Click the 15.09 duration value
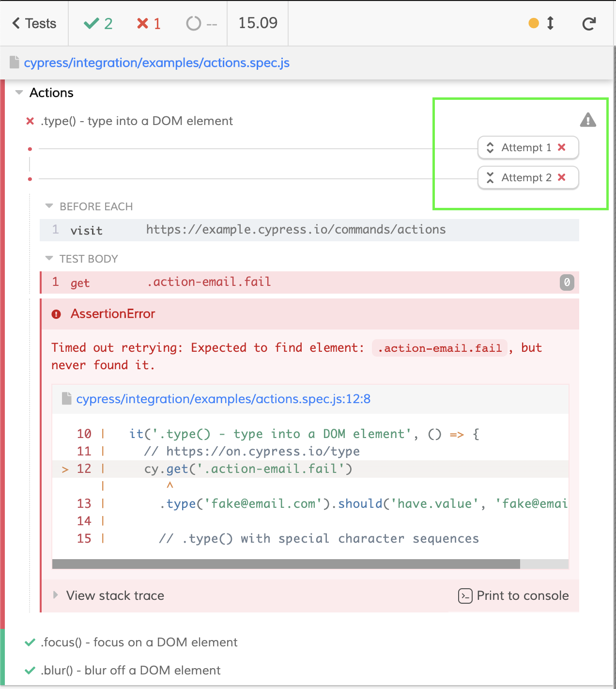The height and width of the screenshot is (689, 616). [x=258, y=23]
